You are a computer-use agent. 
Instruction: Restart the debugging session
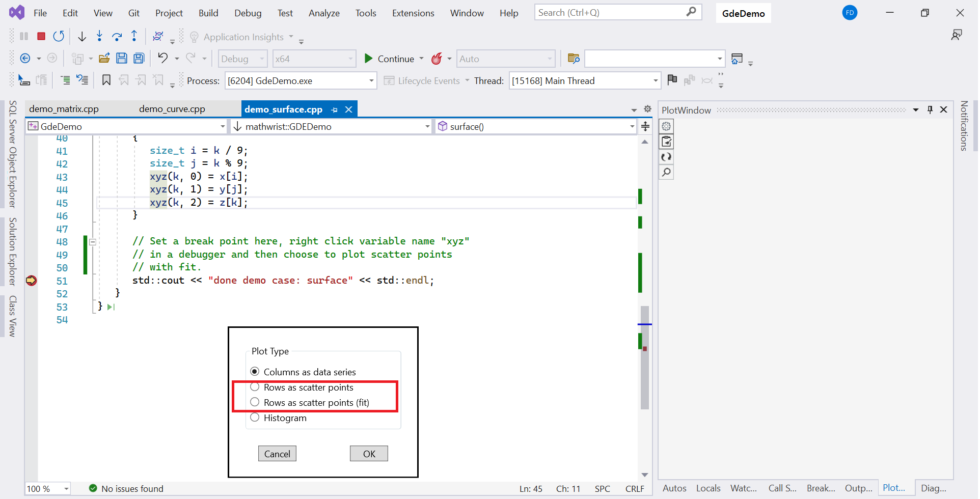pyautogui.click(x=59, y=36)
